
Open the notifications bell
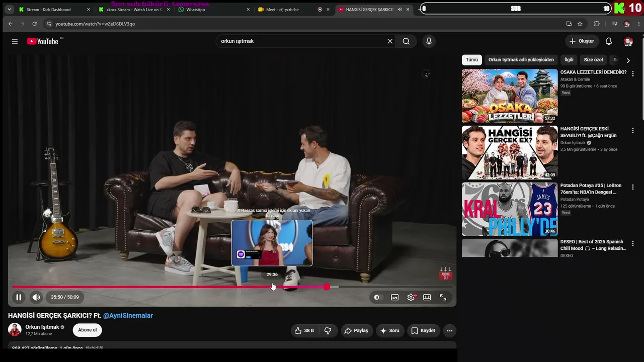[x=609, y=41]
